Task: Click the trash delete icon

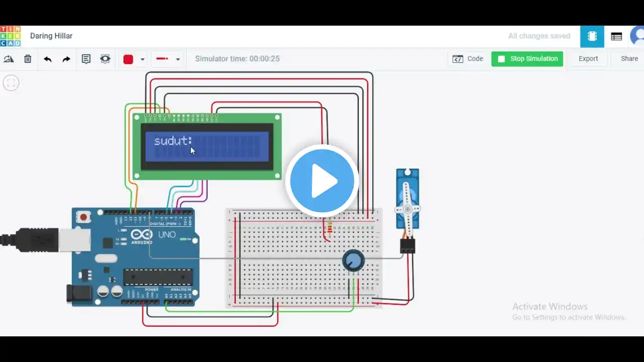Action: [28, 59]
